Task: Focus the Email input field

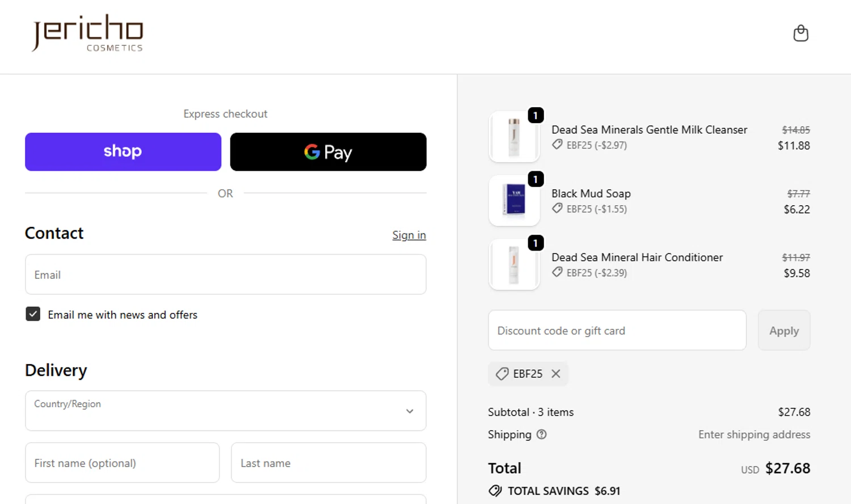Action: click(x=225, y=274)
